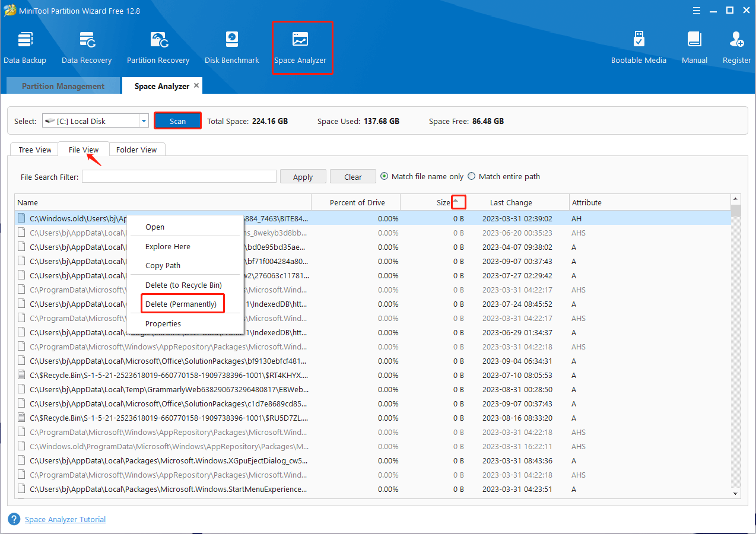Viewport: 756px width, 534px height.
Task: Click AH attribute in first row
Action: point(577,218)
